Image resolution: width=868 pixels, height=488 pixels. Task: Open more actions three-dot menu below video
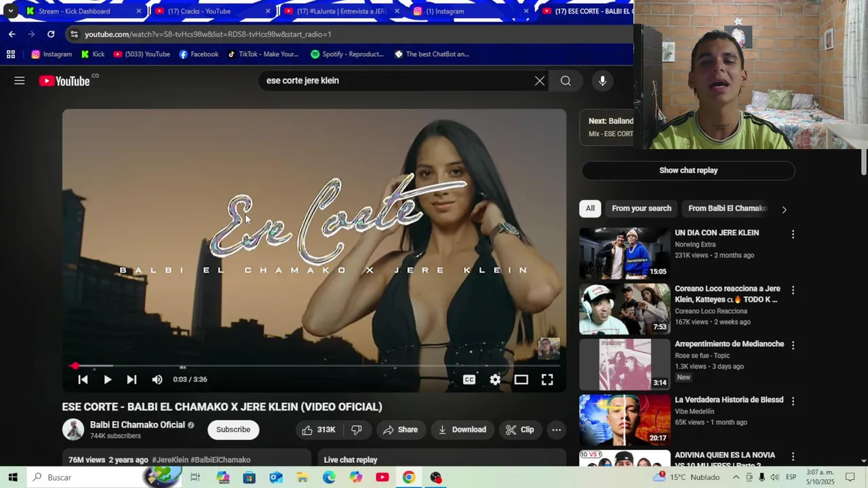556,430
